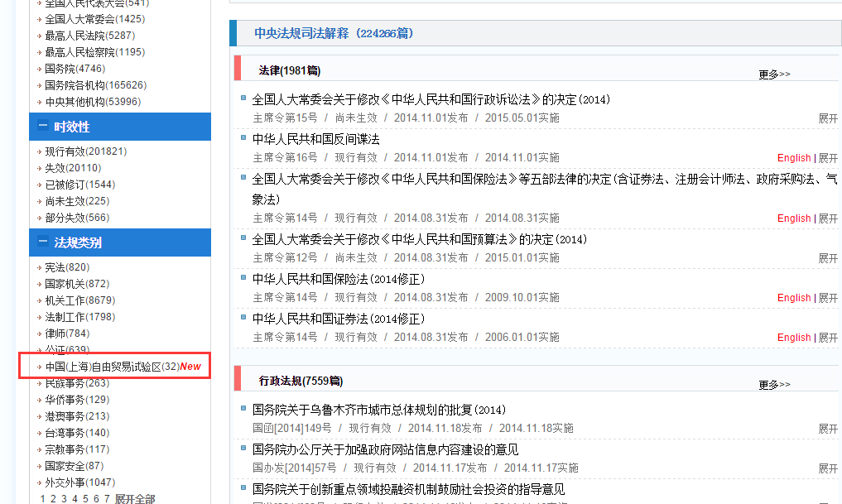Click 更多>> in the 法律 section
Screen dimensions: 842x504
pos(774,74)
